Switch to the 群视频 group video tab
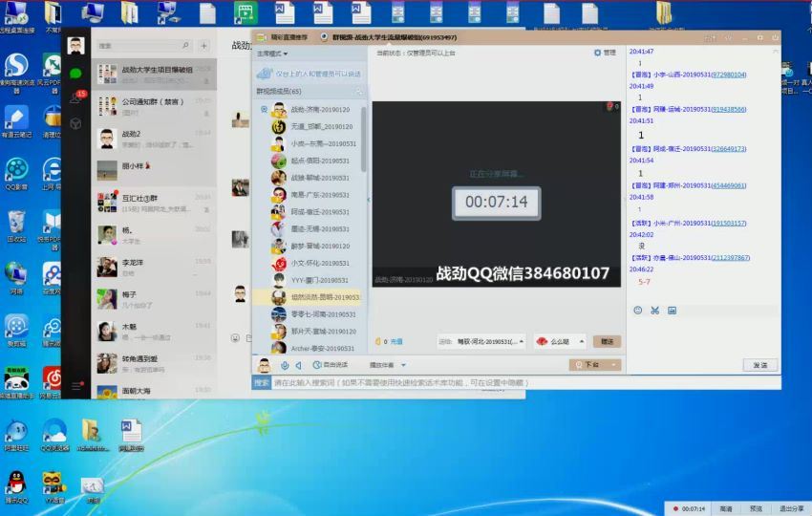812x516 pixels. [389, 37]
